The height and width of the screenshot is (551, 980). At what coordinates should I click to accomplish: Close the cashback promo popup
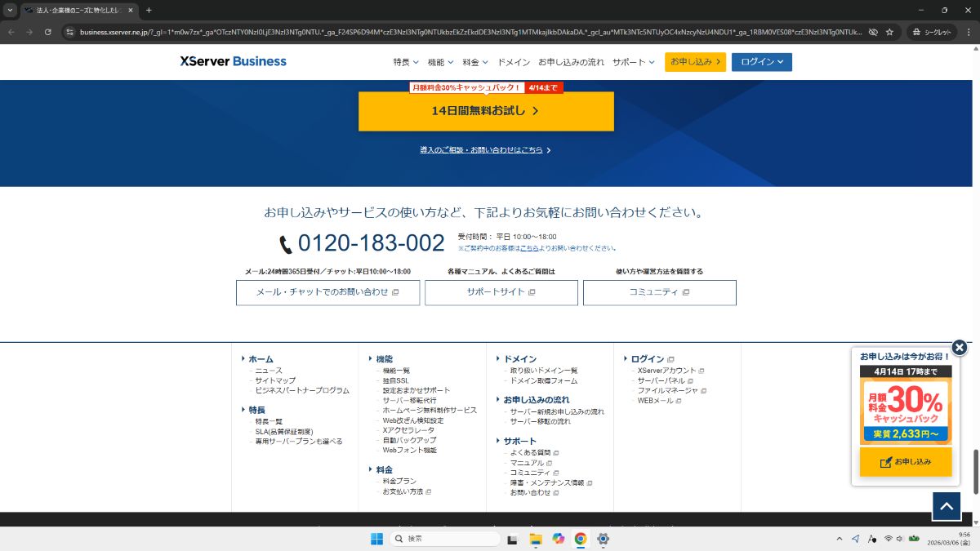960,347
